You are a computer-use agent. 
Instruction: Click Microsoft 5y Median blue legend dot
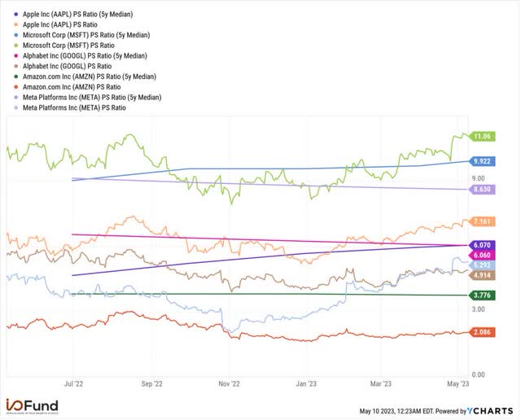[15, 35]
